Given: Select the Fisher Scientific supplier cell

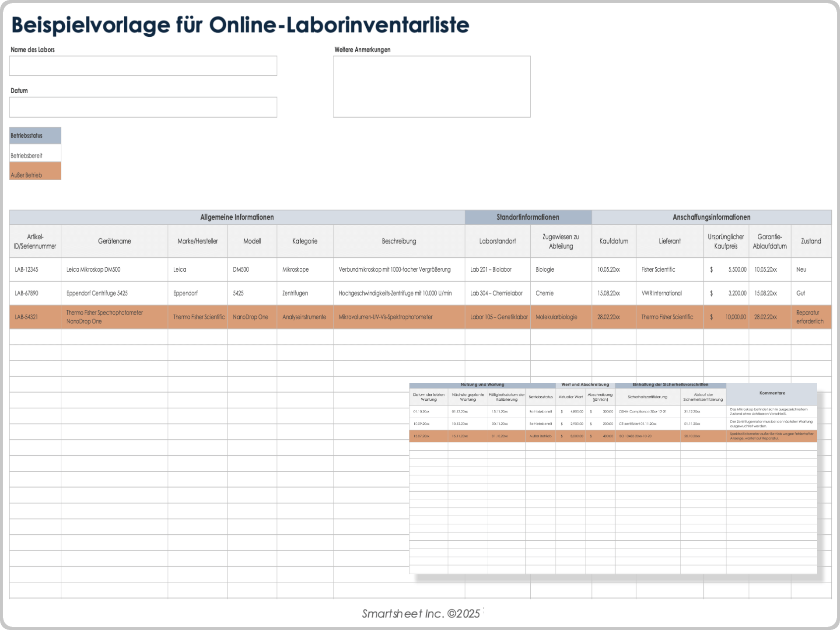Looking at the screenshot, I should tap(658, 269).
